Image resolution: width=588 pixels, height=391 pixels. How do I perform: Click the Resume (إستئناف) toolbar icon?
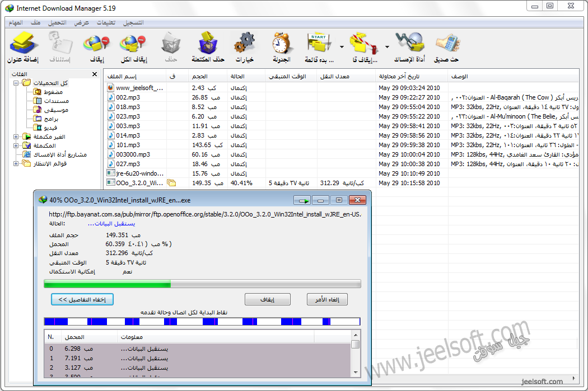pyautogui.click(x=60, y=47)
